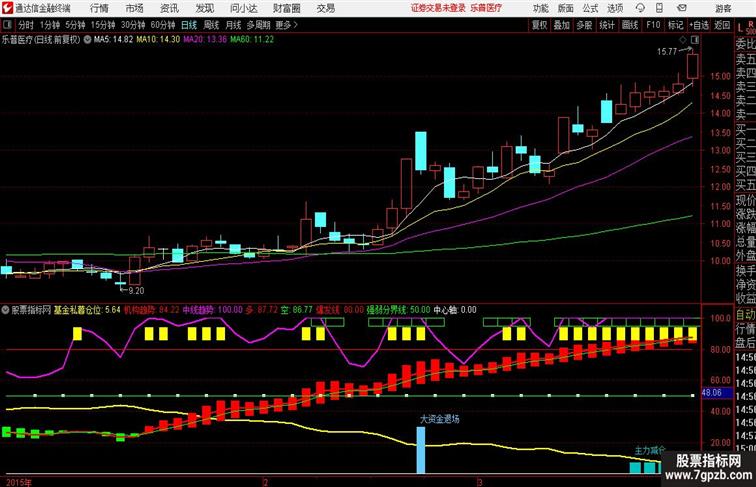Click the 复权 toolbar button

click(x=539, y=25)
